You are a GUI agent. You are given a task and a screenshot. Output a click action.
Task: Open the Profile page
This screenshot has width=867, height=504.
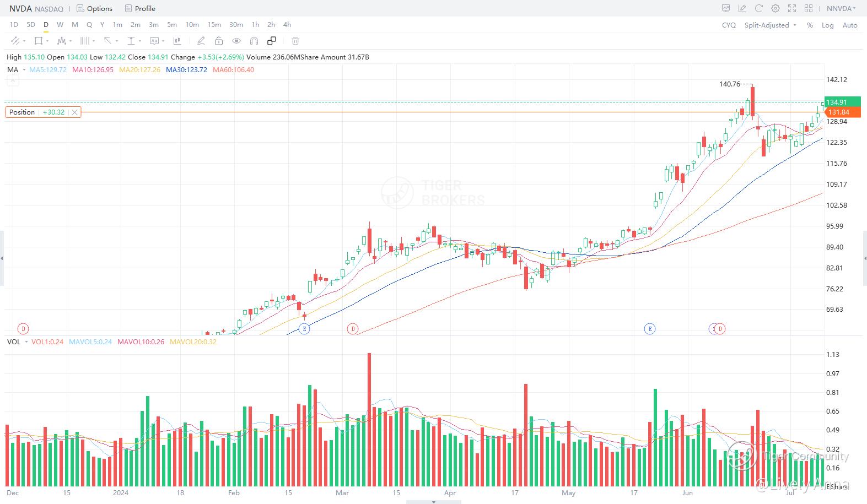(x=145, y=8)
